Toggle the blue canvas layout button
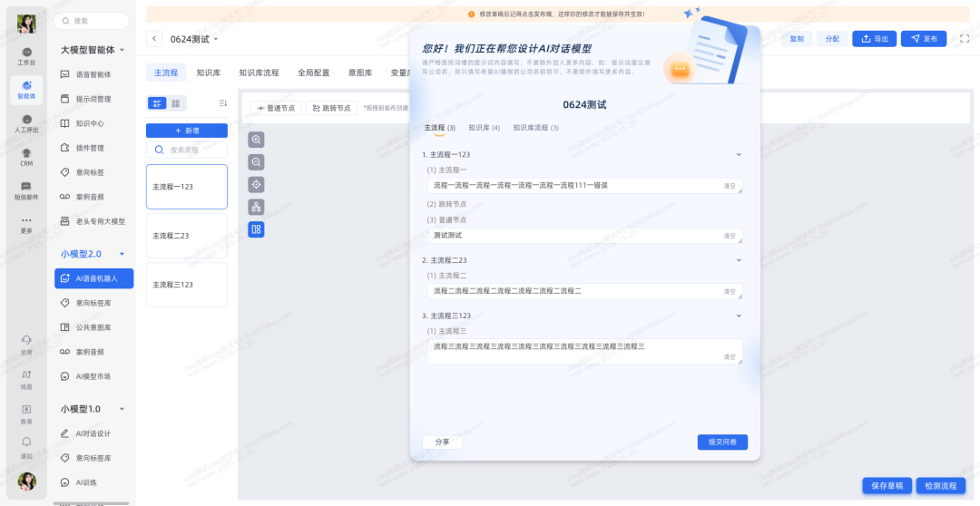Screen dimensions: 980x506 pos(257,229)
